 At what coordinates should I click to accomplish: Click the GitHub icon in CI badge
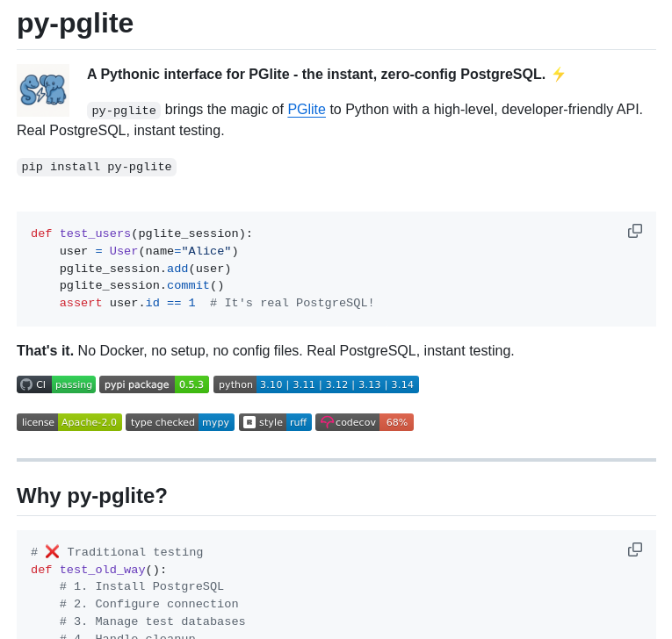[x=26, y=384]
